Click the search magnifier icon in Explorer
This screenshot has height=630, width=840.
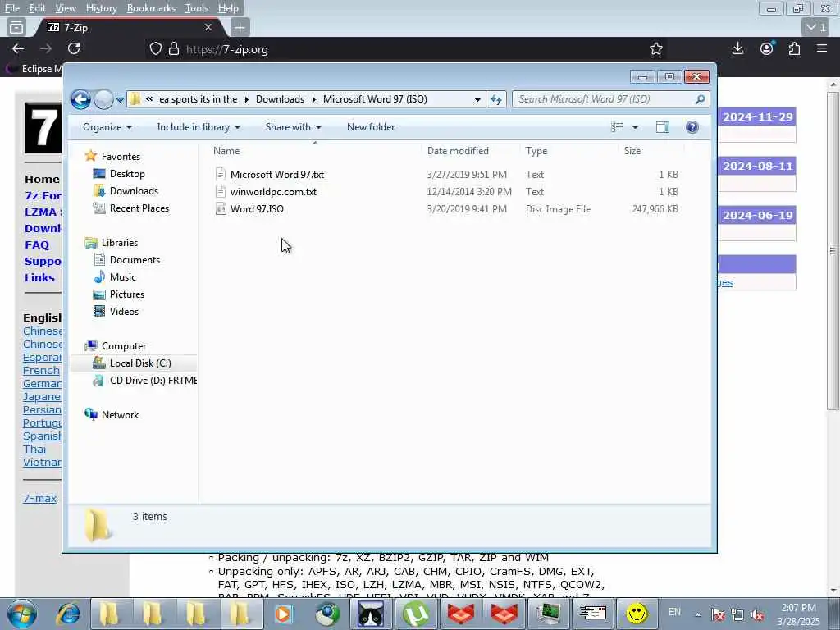tap(700, 99)
